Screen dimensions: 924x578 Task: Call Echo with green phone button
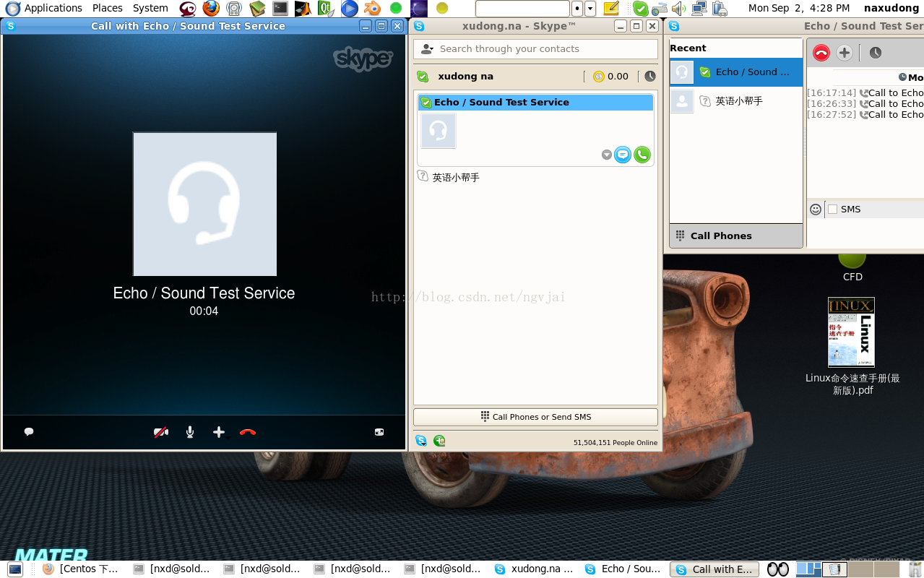tap(642, 155)
